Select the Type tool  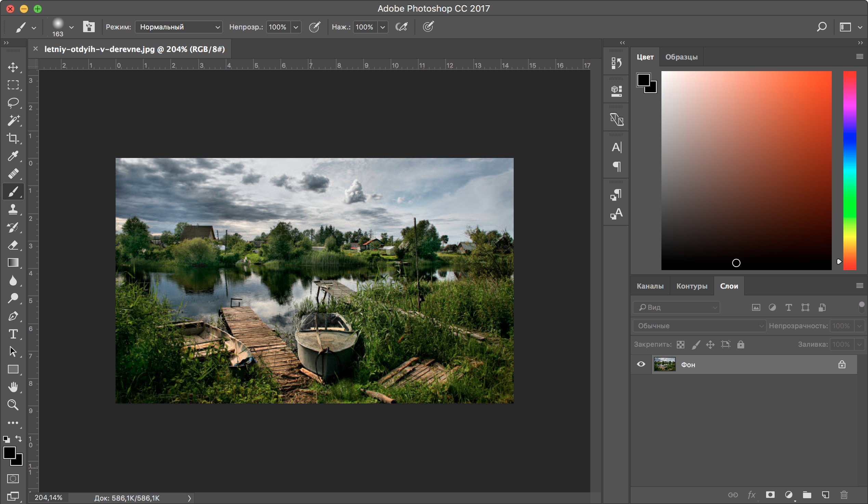(x=13, y=334)
